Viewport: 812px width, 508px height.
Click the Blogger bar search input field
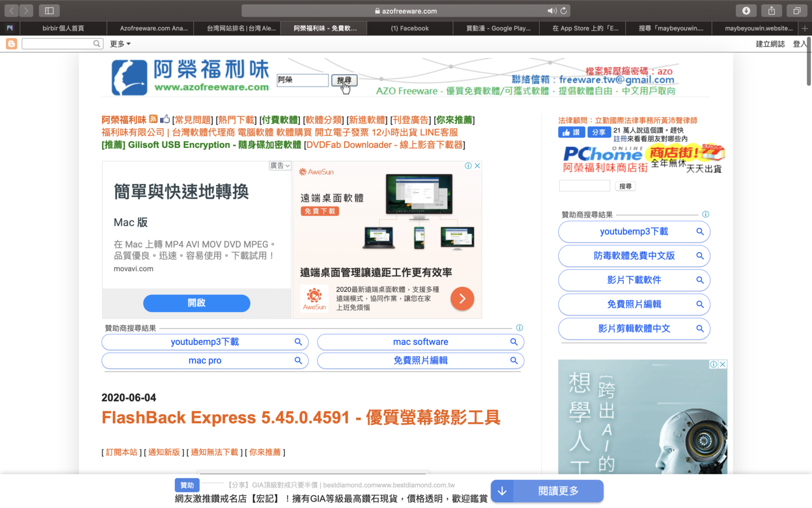(58, 43)
